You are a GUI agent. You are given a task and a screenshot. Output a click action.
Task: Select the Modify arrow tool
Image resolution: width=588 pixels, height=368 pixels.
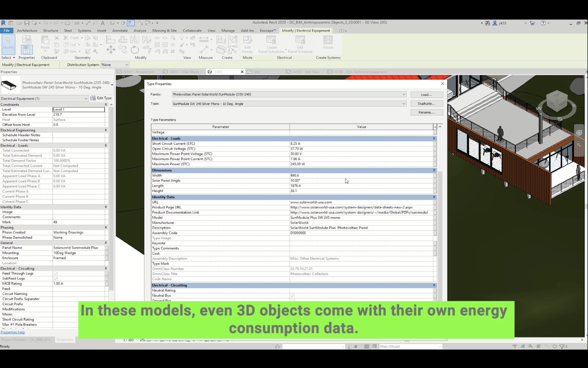tap(9, 44)
